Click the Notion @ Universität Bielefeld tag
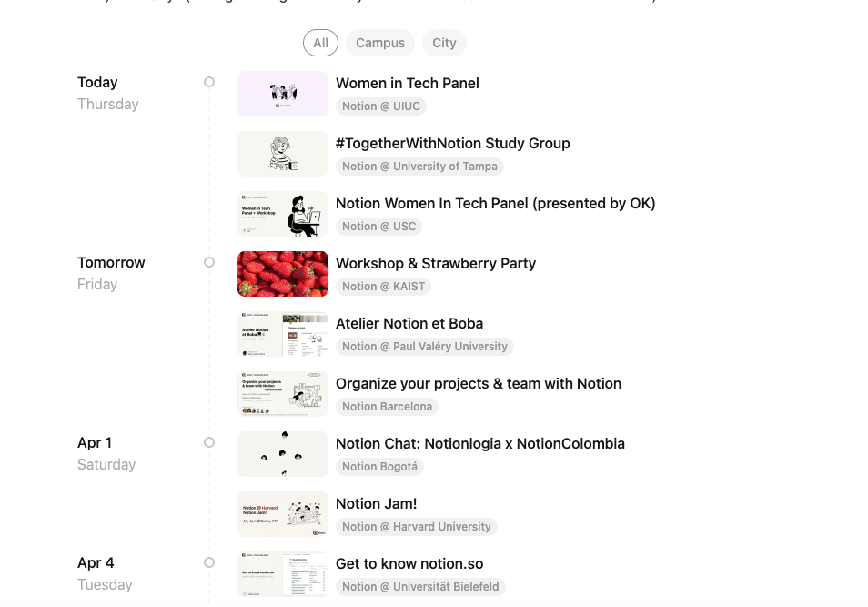 (420, 587)
